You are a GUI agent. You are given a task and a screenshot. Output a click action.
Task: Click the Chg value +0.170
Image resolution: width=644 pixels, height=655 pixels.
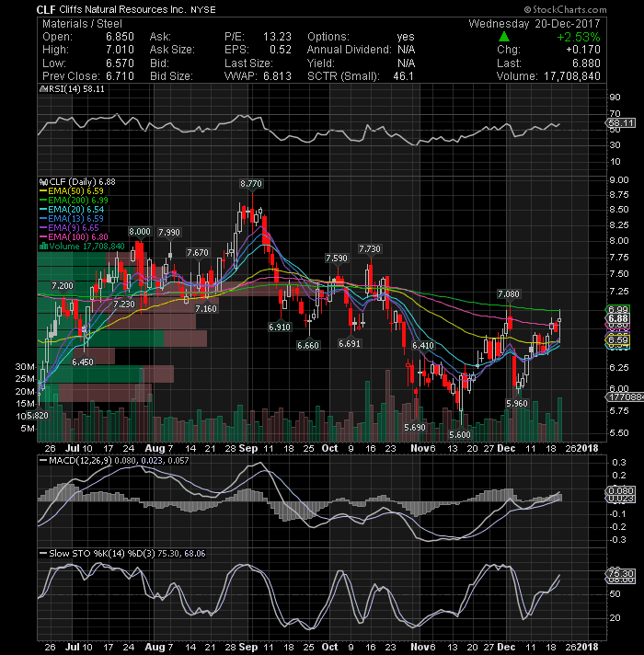point(583,50)
